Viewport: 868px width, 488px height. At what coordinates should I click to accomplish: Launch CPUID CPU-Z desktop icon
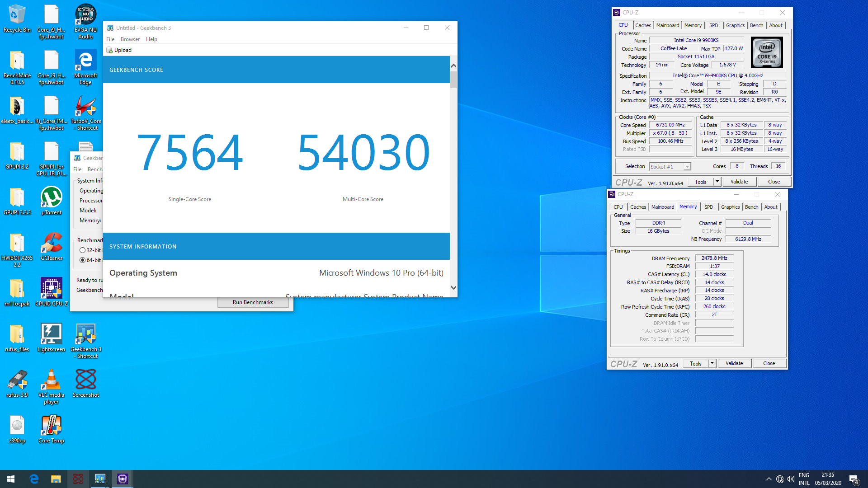pos(52,292)
